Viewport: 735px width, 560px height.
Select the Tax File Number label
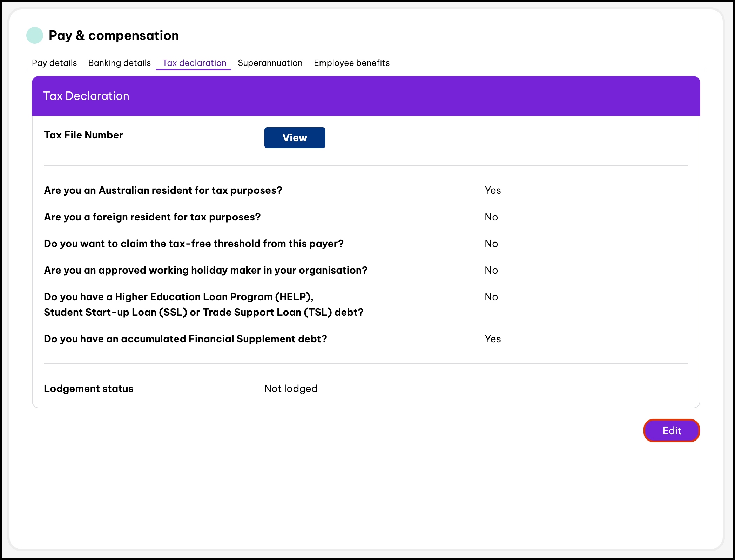(x=83, y=135)
